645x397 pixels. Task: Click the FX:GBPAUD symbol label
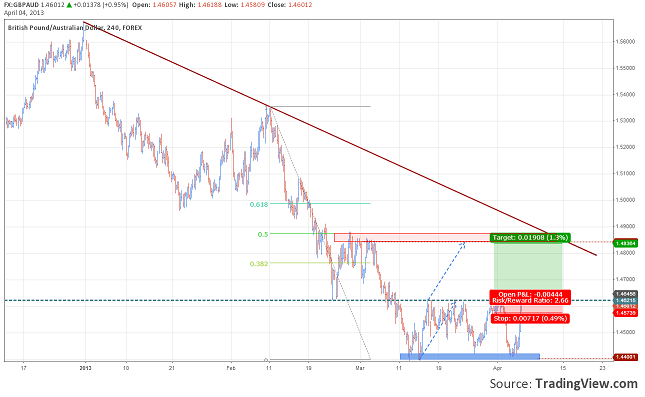21,5
